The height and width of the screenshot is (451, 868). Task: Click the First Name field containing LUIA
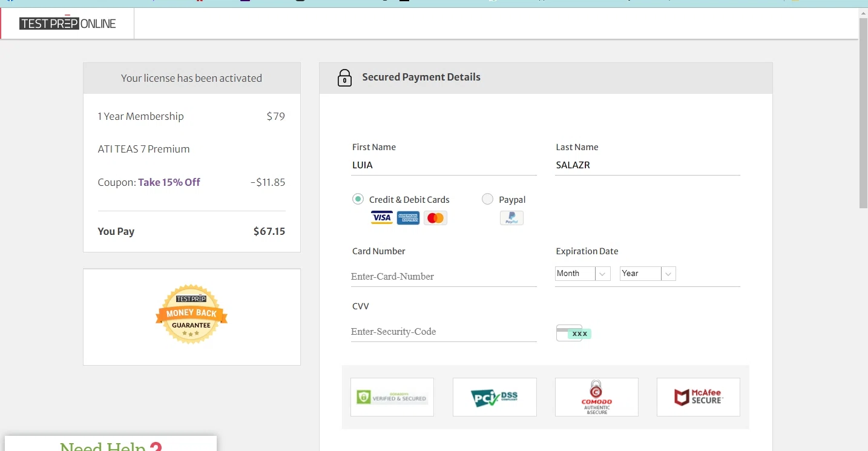pos(444,165)
